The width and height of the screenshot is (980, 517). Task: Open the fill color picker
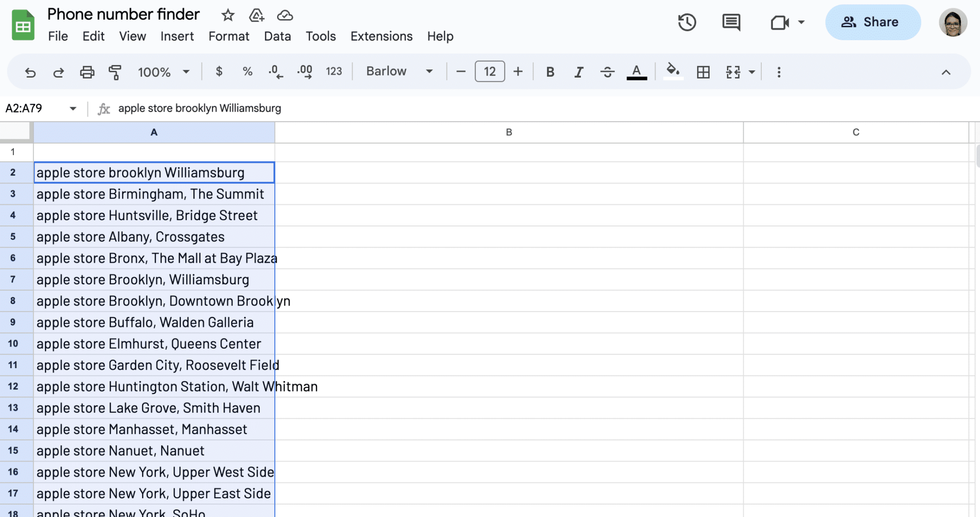673,72
